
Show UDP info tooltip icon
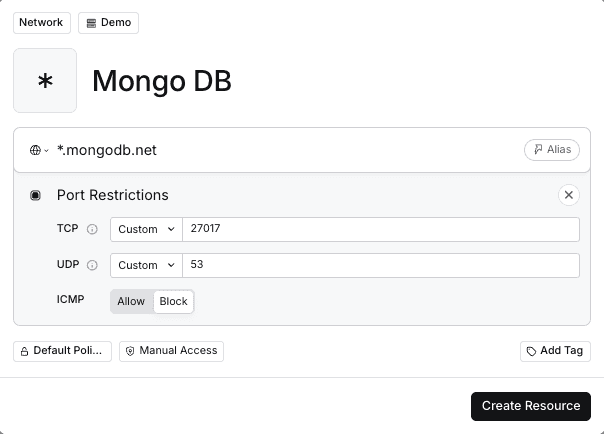[92, 265]
